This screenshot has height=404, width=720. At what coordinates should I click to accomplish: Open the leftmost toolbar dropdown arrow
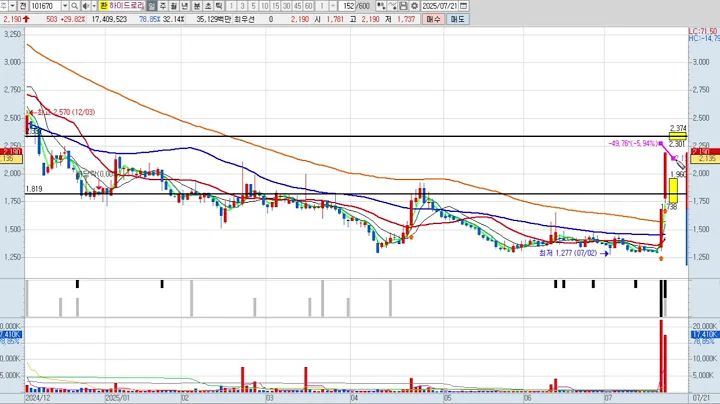pos(12,6)
